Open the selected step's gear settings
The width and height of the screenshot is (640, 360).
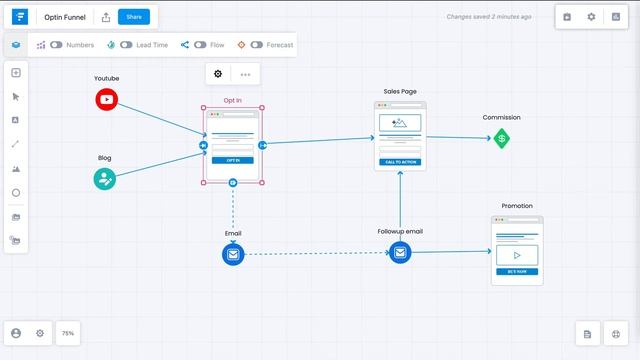[x=218, y=74]
